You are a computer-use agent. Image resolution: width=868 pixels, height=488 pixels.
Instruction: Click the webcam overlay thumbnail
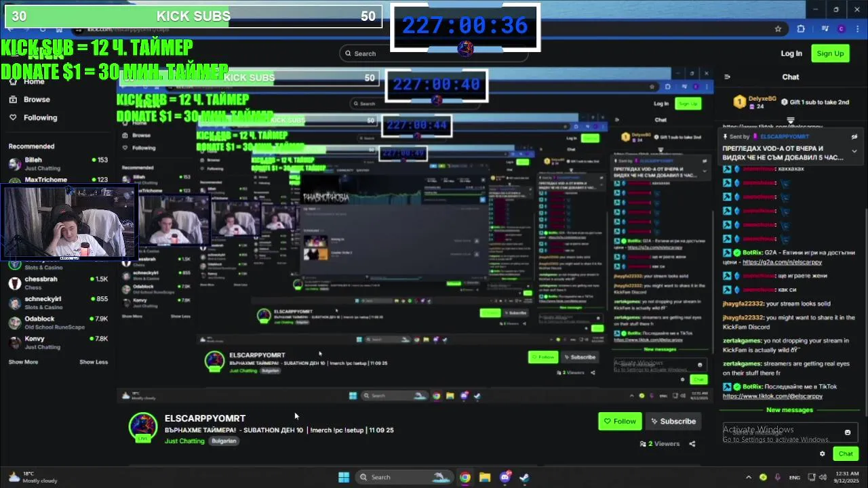click(68, 222)
